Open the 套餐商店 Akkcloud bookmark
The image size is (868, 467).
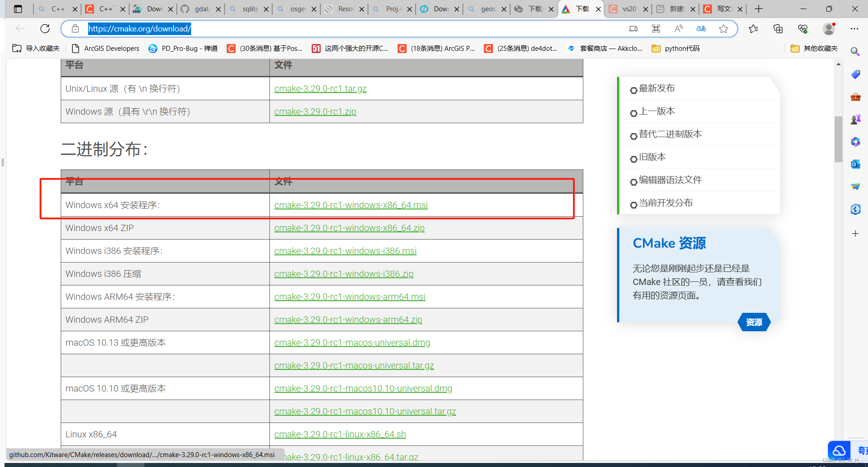(x=605, y=49)
